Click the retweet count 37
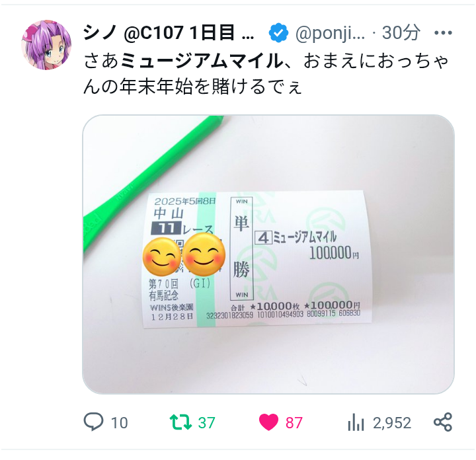 click(206, 423)
